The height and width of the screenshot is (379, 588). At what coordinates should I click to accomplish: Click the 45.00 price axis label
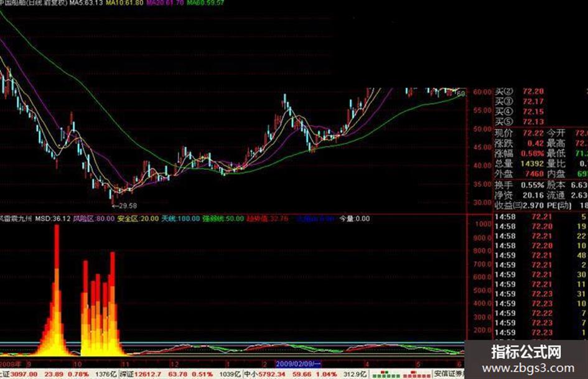click(x=482, y=147)
